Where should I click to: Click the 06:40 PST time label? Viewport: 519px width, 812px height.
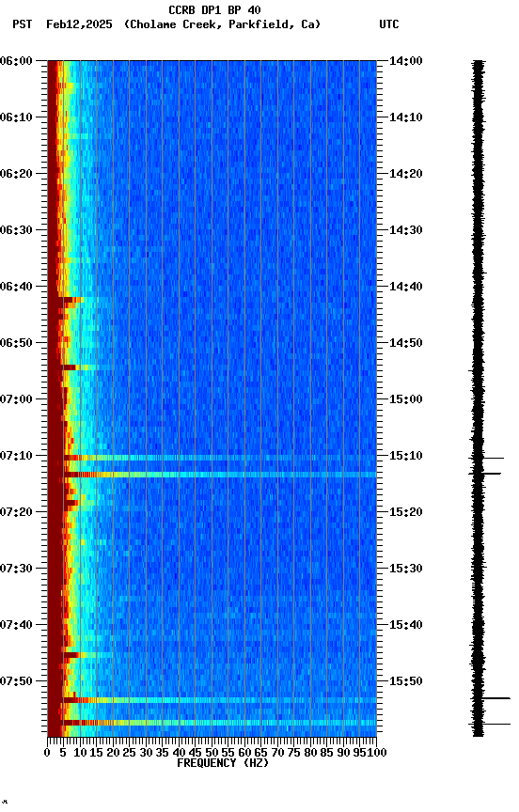coord(16,287)
